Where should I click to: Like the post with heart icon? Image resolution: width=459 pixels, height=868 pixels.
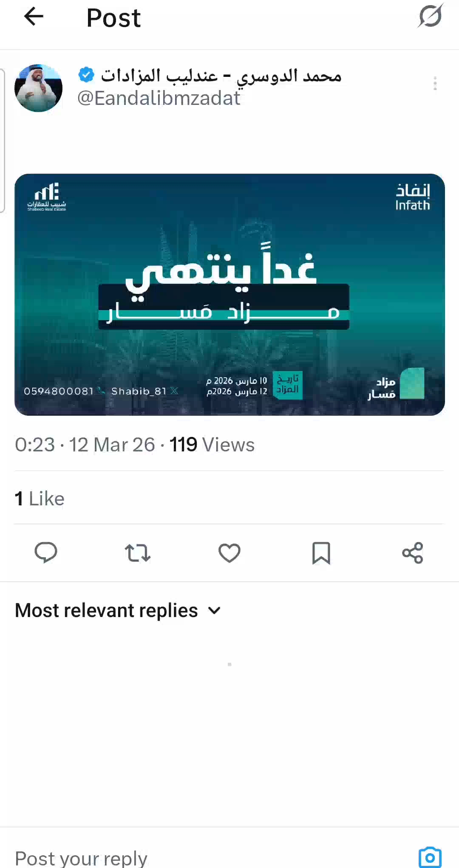[x=229, y=553]
